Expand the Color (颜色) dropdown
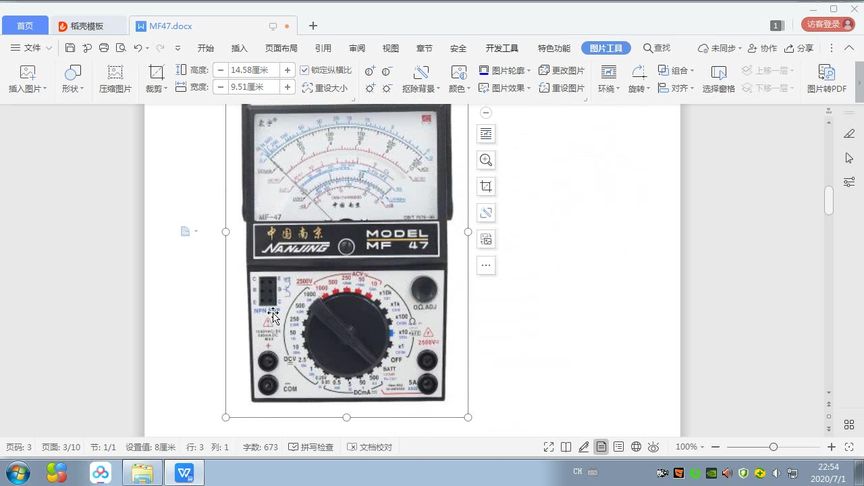Image resolution: width=864 pixels, height=486 pixels. coord(468,89)
